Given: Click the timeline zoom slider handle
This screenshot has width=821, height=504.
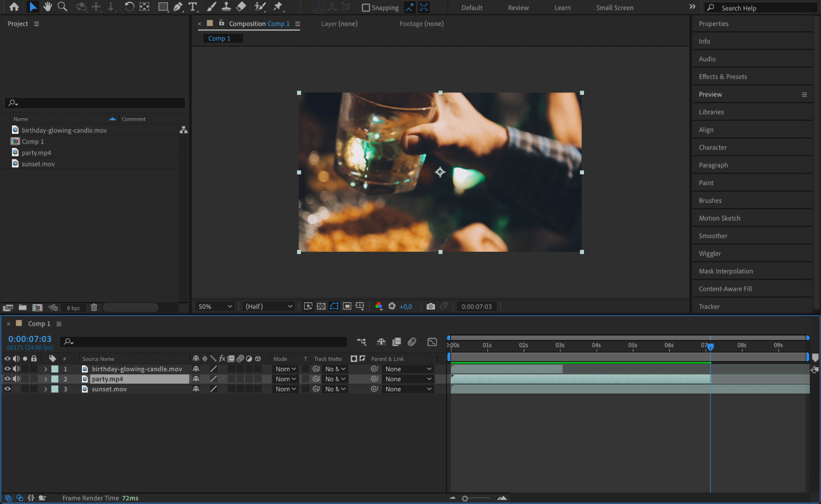Looking at the screenshot, I should click(x=465, y=498).
